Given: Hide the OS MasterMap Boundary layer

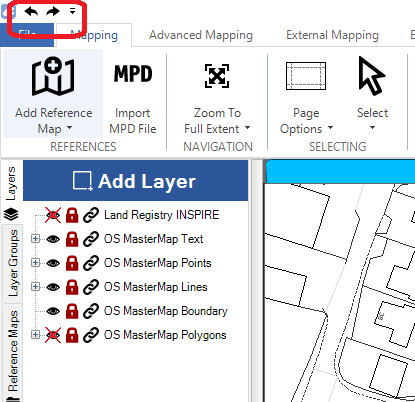Looking at the screenshot, I should (53, 311).
